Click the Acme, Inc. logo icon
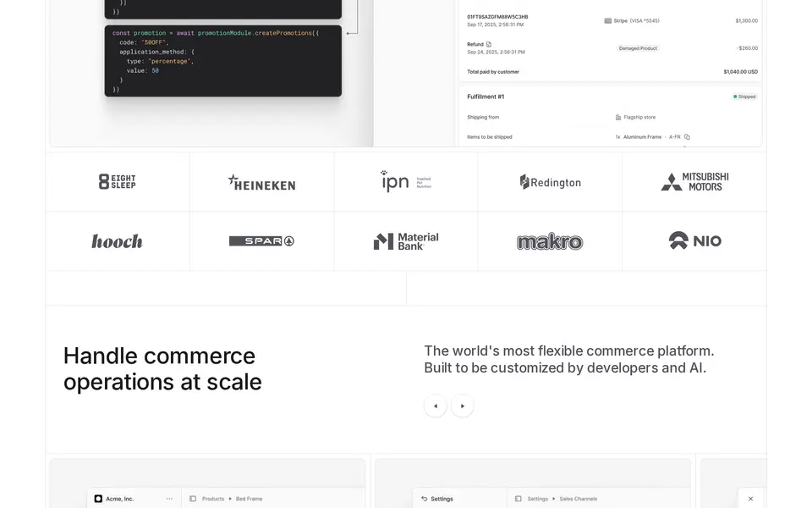The width and height of the screenshot is (812, 508). (x=98, y=499)
